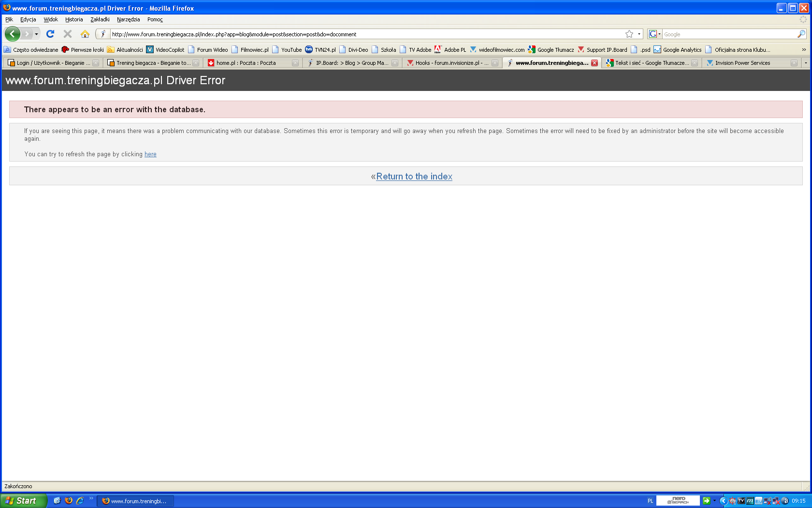Screen dimensions: 812x508
Task: Open the Adobe PL bookmark
Action: pyautogui.click(x=450, y=49)
